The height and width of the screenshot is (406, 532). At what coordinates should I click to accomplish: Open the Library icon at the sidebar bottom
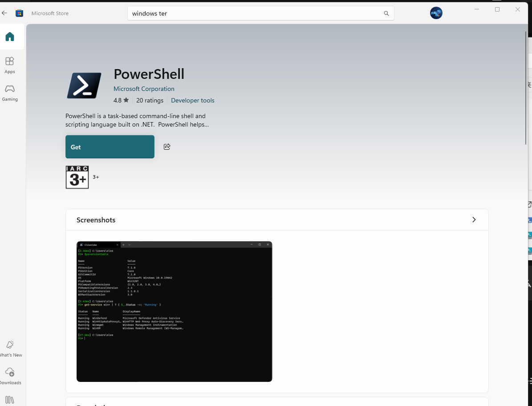(x=10, y=400)
